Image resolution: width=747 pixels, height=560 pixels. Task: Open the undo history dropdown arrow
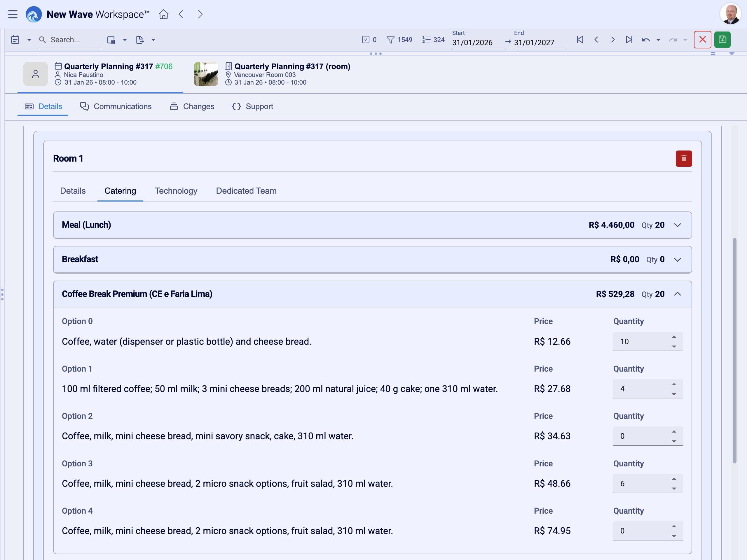(x=658, y=40)
